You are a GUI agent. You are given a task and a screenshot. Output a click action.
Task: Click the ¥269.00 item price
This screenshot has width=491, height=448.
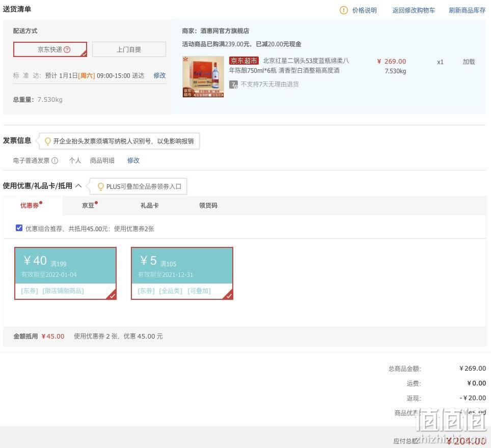coord(391,62)
